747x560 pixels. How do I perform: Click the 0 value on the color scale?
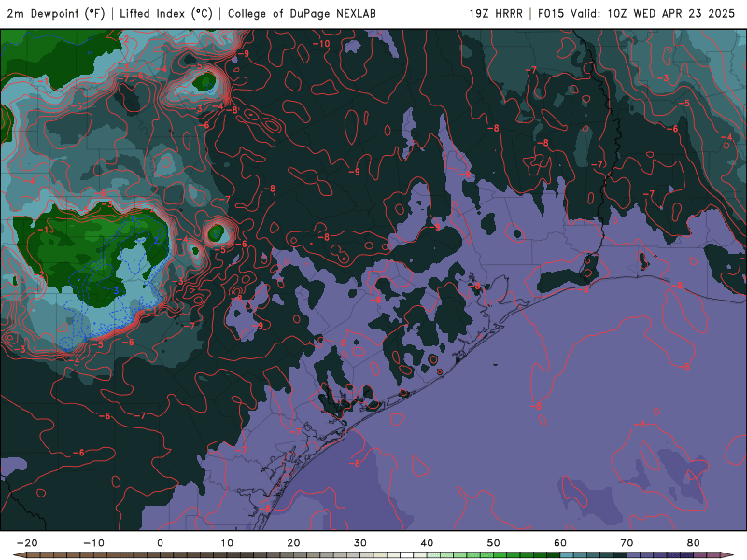(160, 543)
